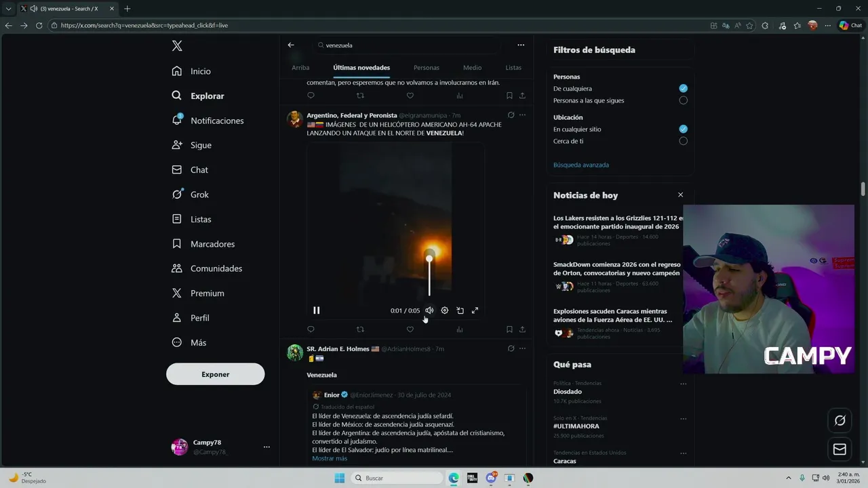This screenshot has width=868, height=488.
Task: View analytics of the Apache helicopter post
Action: (460, 329)
